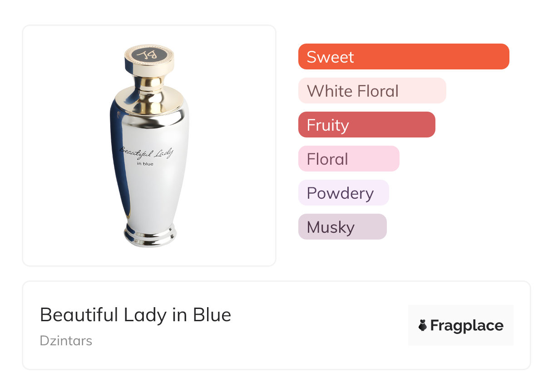Select the Sweet accord bar
The height and width of the screenshot is (392, 553).
pyautogui.click(x=404, y=57)
